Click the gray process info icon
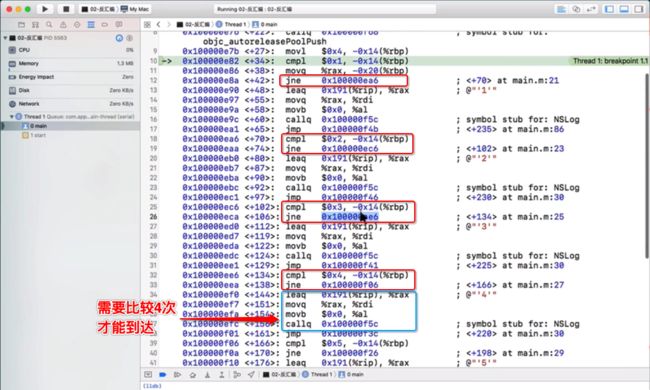650x390 pixels. (130, 38)
